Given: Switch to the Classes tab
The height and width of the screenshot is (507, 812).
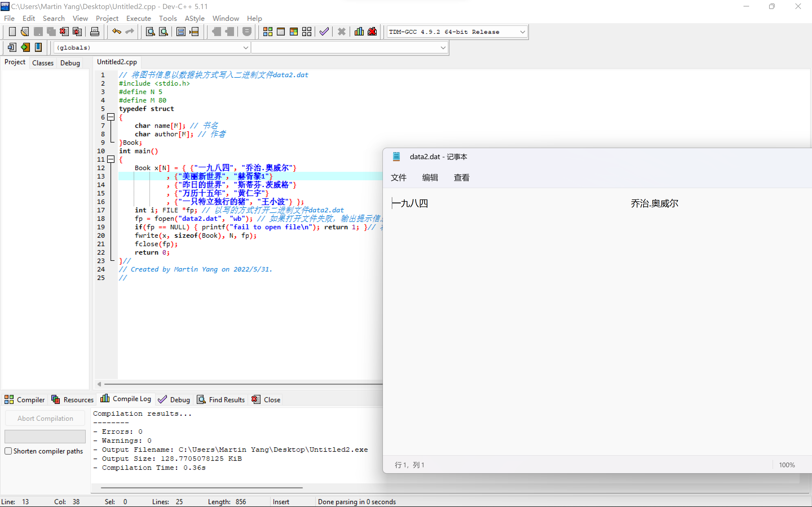Looking at the screenshot, I should [43, 63].
